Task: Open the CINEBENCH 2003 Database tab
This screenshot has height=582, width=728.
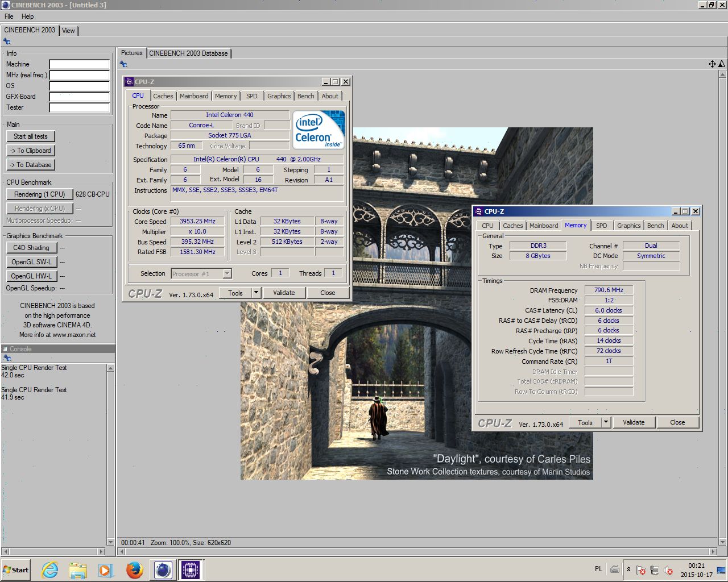Action: [188, 53]
